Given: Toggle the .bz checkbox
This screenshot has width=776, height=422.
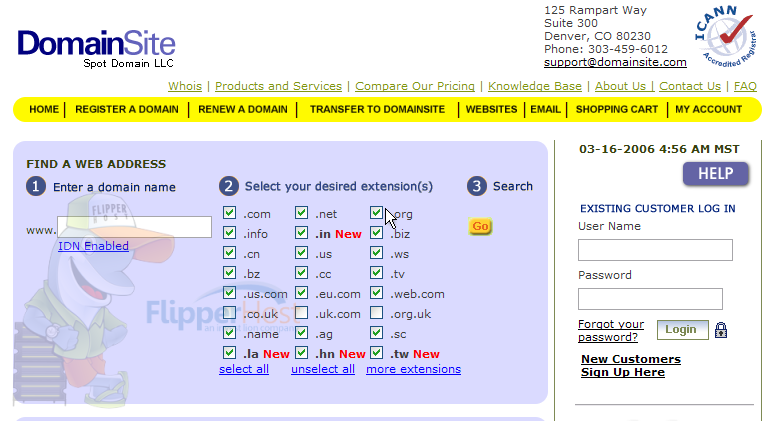Looking at the screenshot, I should [229, 273].
